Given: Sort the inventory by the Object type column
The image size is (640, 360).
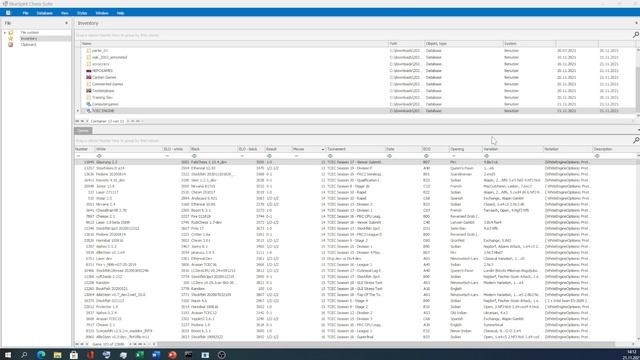Looking at the screenshot, I should click(x=464, y=43).
